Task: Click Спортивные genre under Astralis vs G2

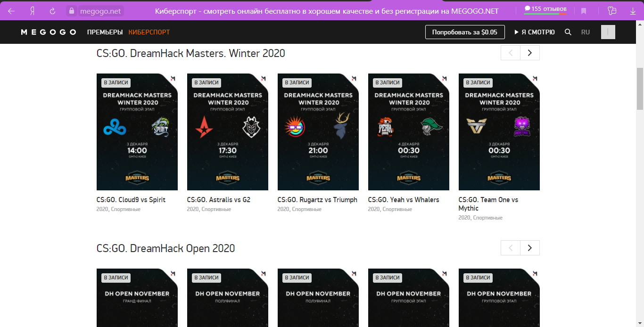Action: (x=216, y=209)
